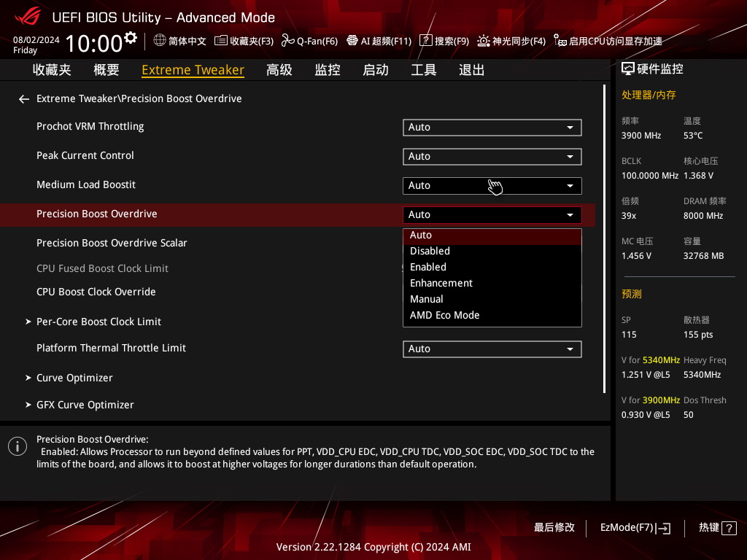
Task: Switch to 退出 tab
Action: (472, 70)
